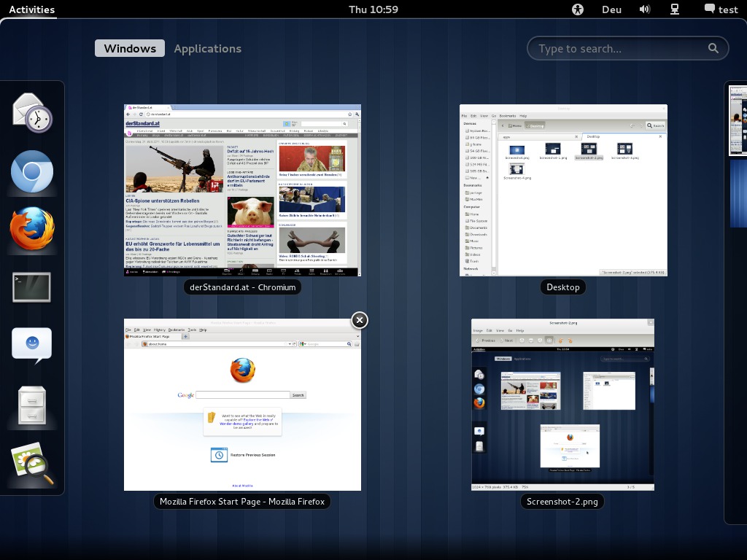Launch Chromium from the dash
The image size is (747, 560).
click(x=32, y=171)
